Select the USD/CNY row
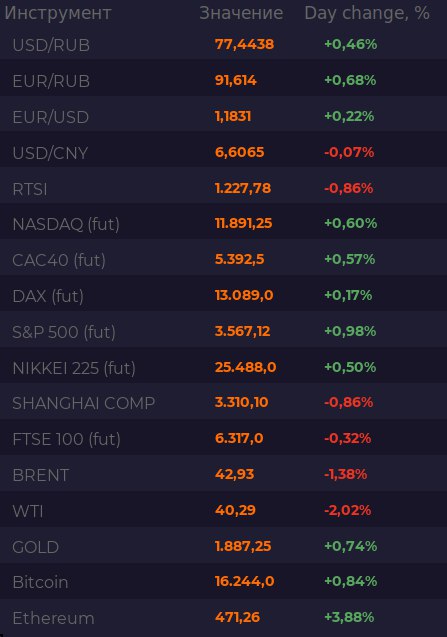 224,152
